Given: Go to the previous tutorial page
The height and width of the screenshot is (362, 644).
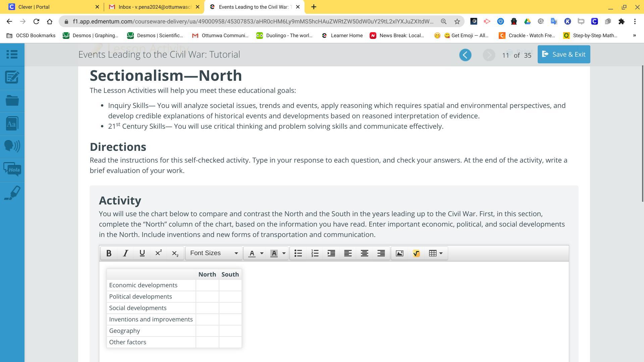Looking at the screenshot, I should tap(465, 55).
